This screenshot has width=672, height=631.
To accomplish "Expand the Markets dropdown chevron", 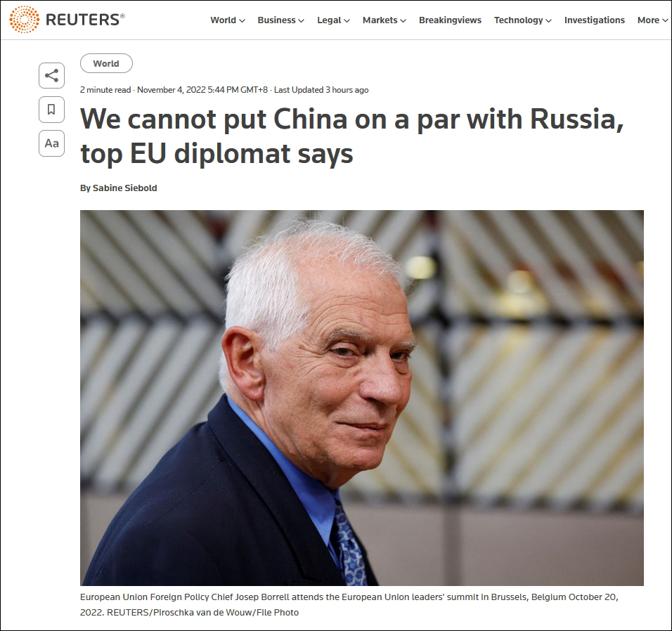I will [x=403, y=20].
